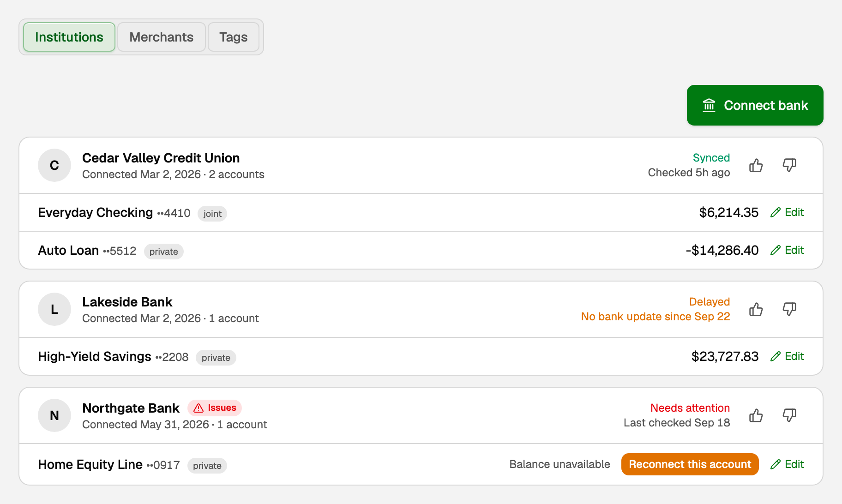Click the -$14,286.40 balance

click(722, 250)
